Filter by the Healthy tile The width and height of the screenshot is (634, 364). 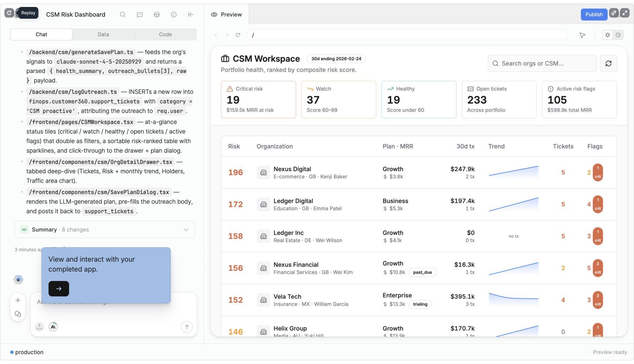pos(419,99)
